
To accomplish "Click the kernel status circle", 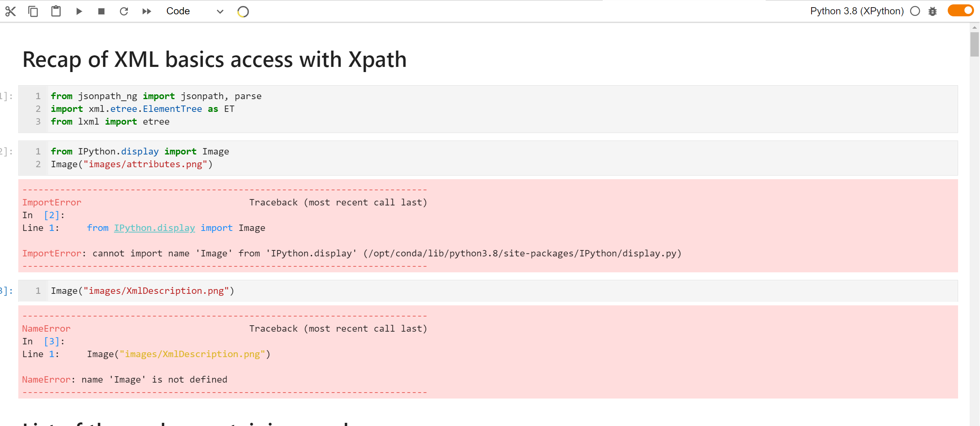I will tap(915, 11).
